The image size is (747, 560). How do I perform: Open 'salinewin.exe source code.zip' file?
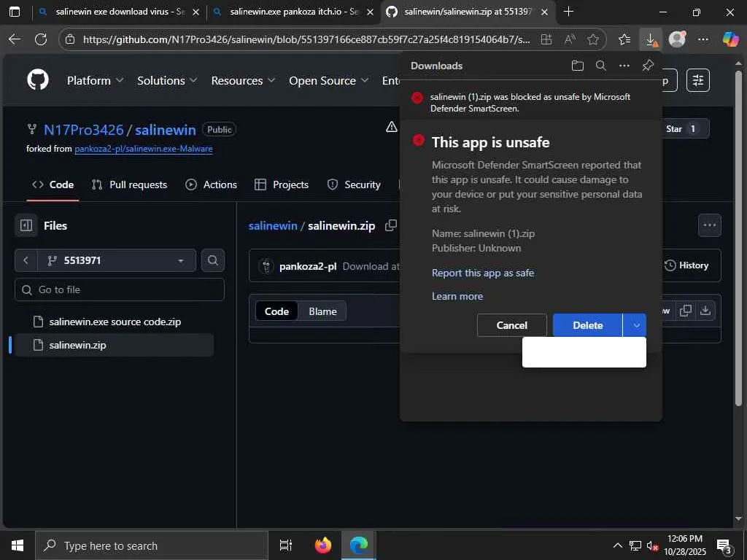[x=115, y=322]
